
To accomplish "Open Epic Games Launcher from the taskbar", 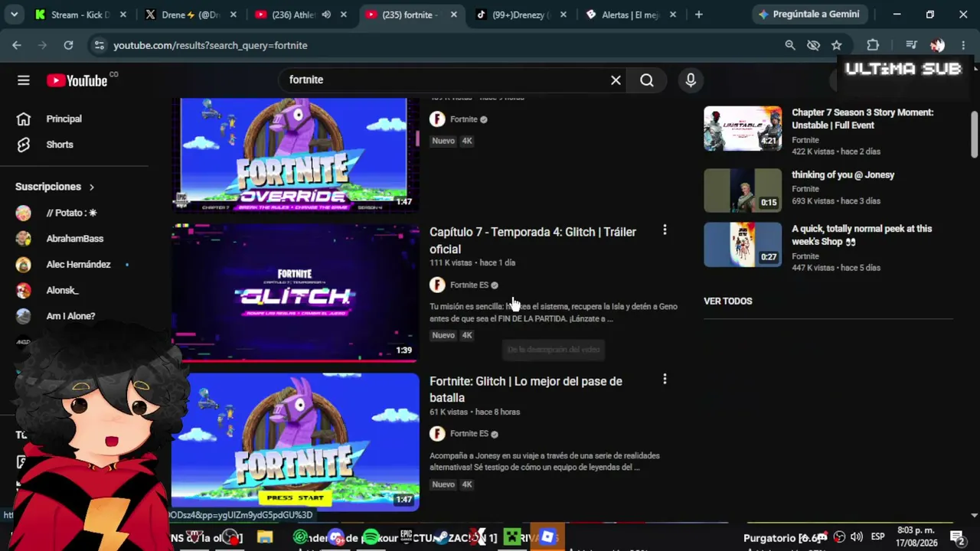I will point(406,537).
